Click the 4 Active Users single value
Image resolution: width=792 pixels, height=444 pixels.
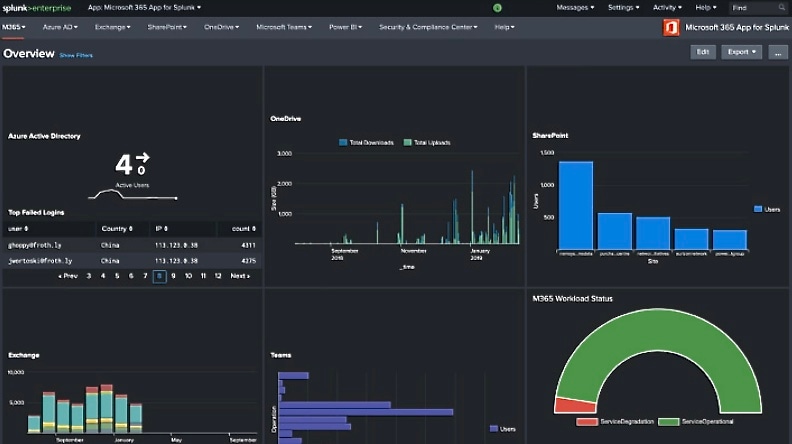[124, 165]
